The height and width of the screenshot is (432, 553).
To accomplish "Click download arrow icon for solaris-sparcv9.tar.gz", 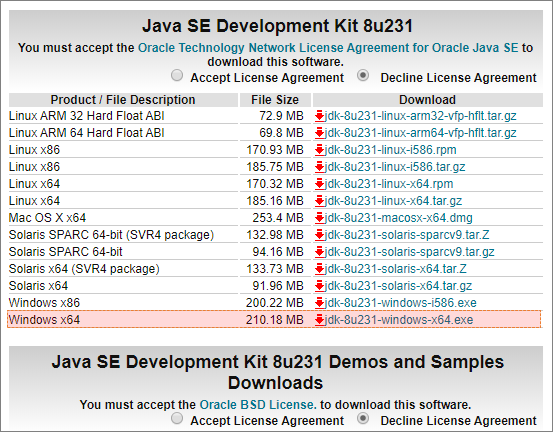I will (x=320, y=251).
